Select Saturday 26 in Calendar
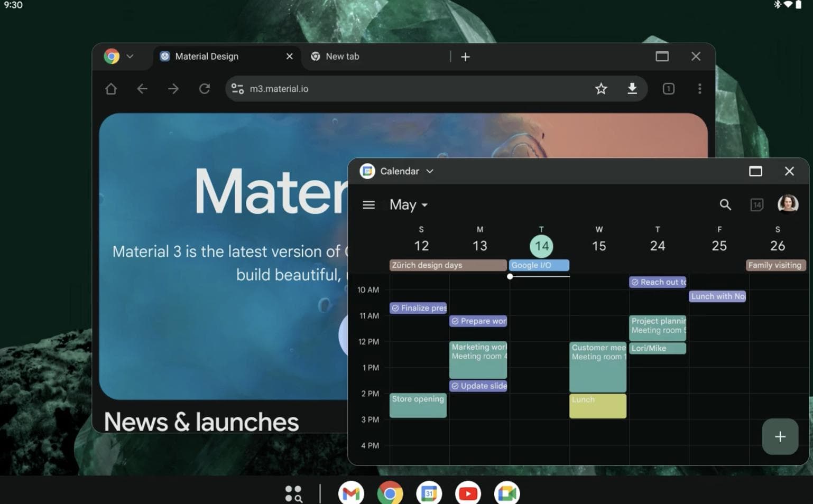 click(x=778, y=246)
